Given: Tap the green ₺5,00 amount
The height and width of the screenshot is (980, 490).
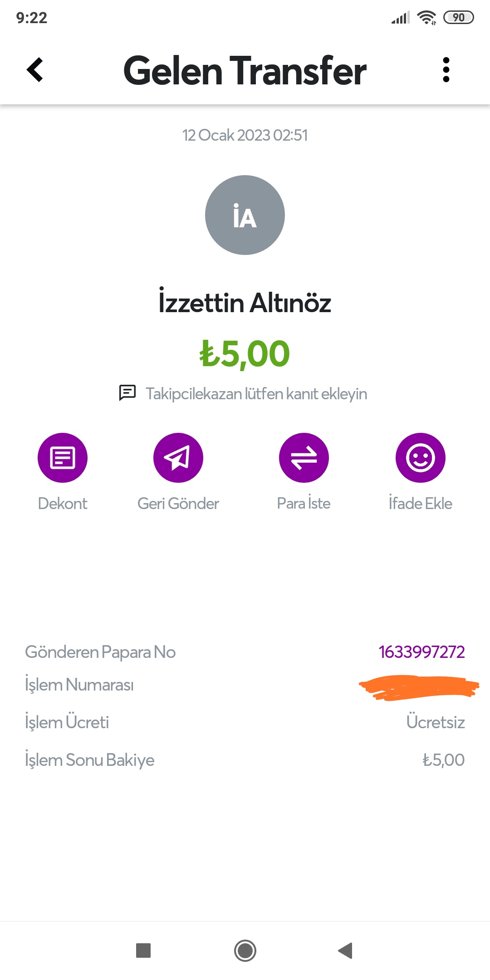Looking at the screenshot, I should click(x=245, y=354).
